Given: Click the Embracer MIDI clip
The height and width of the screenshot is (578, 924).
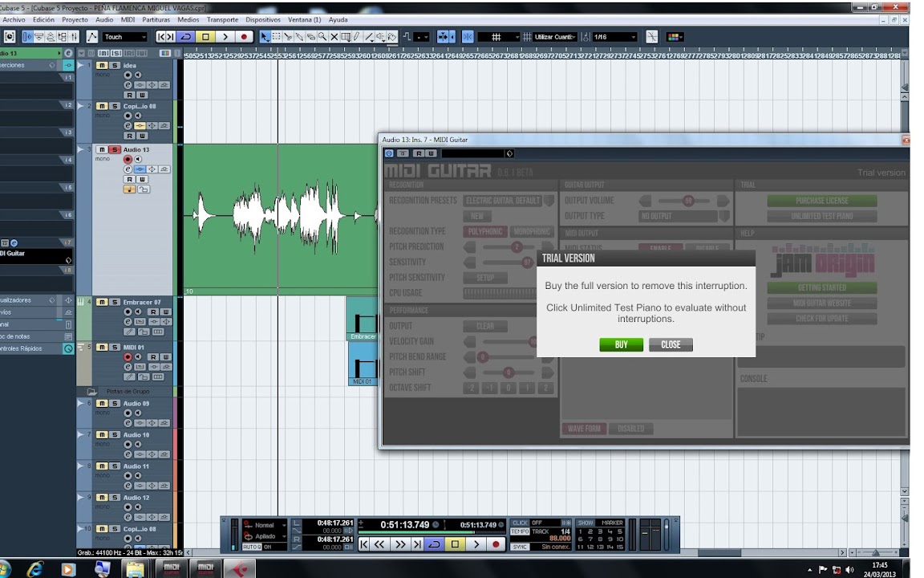Looking at the screenshot, I should [362, 319].
